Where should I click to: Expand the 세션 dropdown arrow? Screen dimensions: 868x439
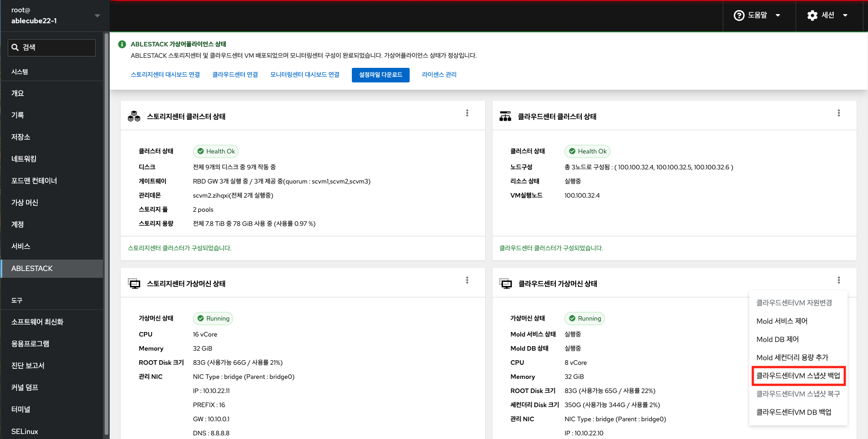(x=845, y=15)
